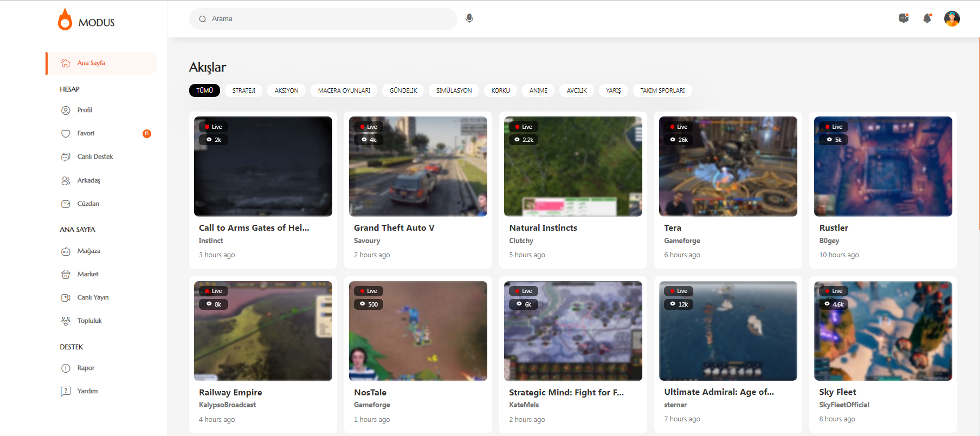Image resolution: width=980 pixels, height=436 pixels.
Task: Click streamer name B0gey
Action: pos(829,241)
